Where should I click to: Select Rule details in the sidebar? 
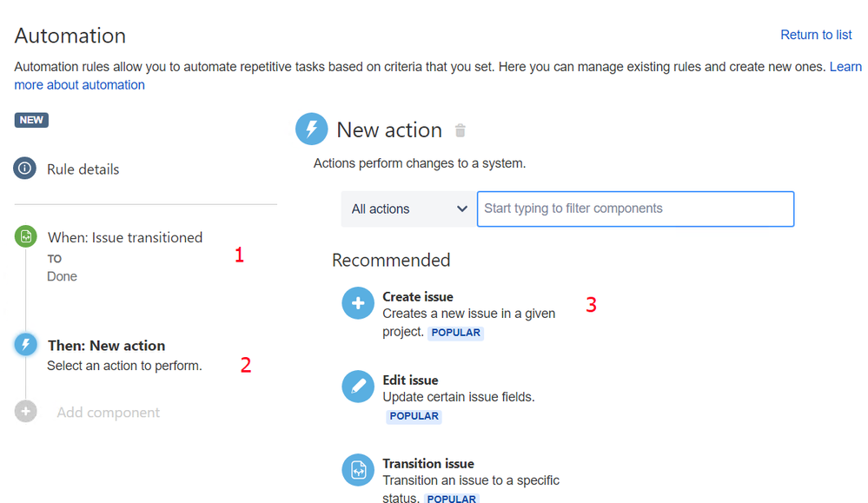coord(83,169)
